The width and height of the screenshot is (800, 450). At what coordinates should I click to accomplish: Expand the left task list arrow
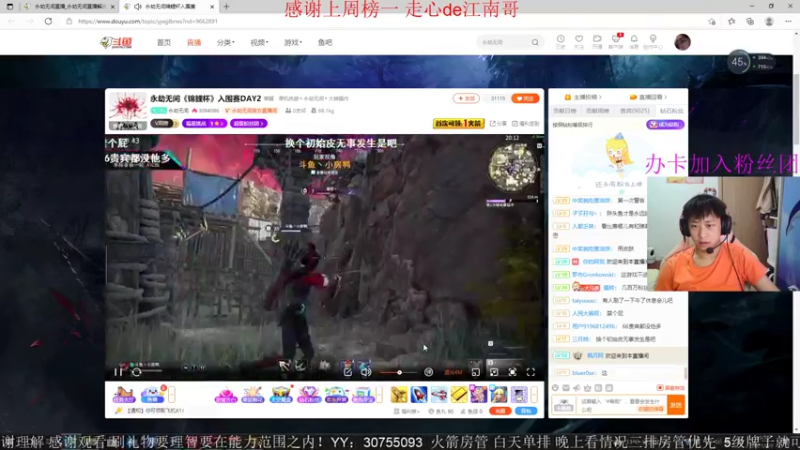171,394
